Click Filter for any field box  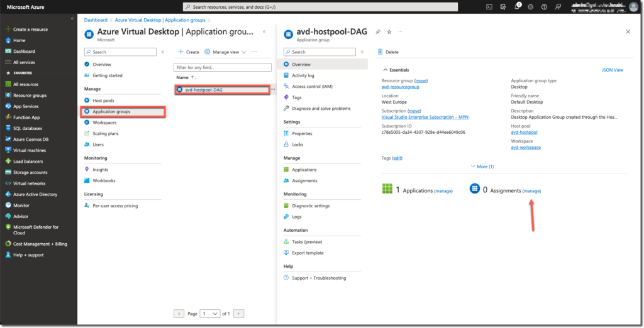[x=223, y=67]
